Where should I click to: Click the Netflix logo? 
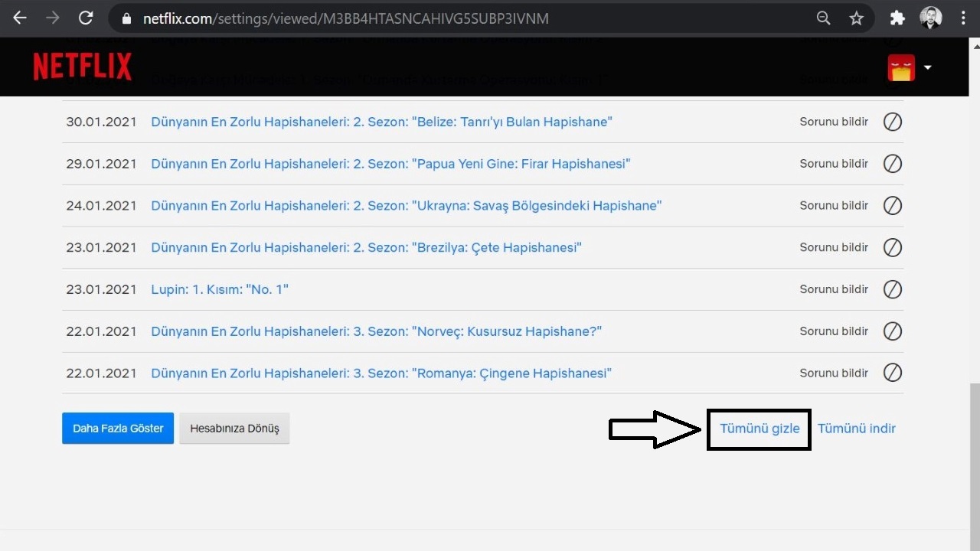[x=82, y=67]
